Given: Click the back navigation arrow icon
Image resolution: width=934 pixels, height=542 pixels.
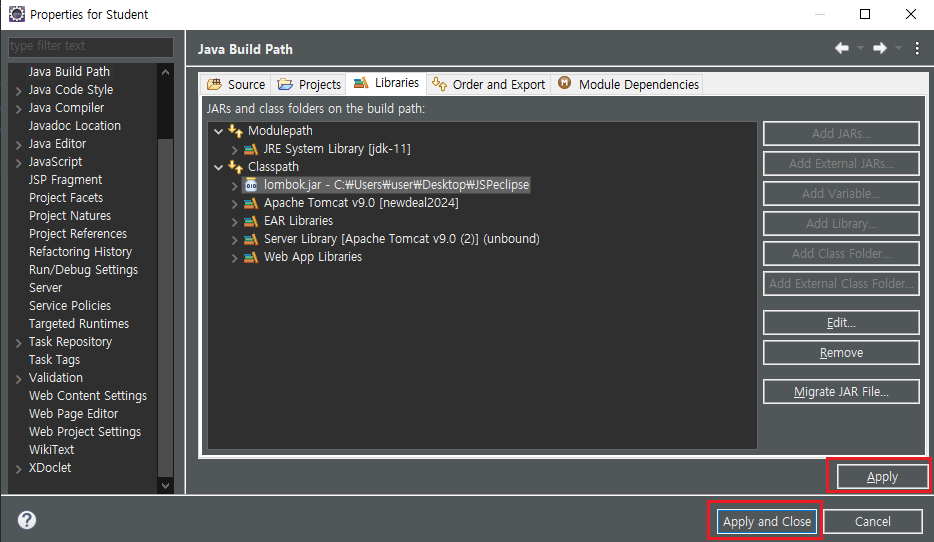Looking at the screenshot, I should pos(842,48).
